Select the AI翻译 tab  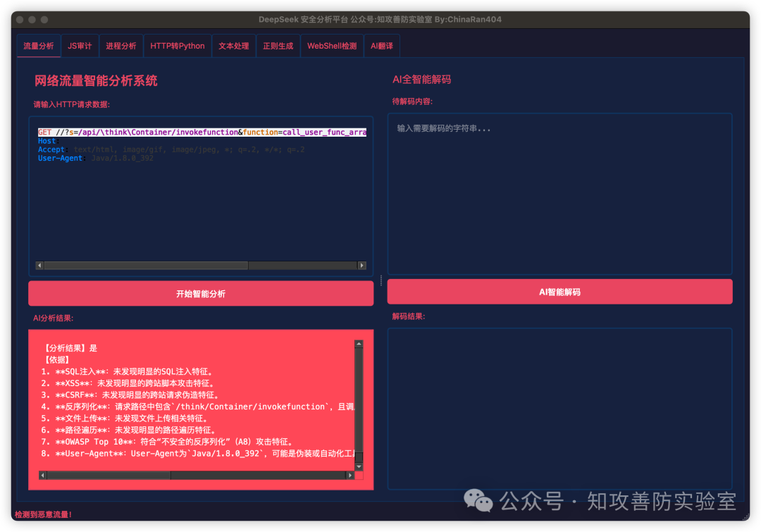pos(382,46)
